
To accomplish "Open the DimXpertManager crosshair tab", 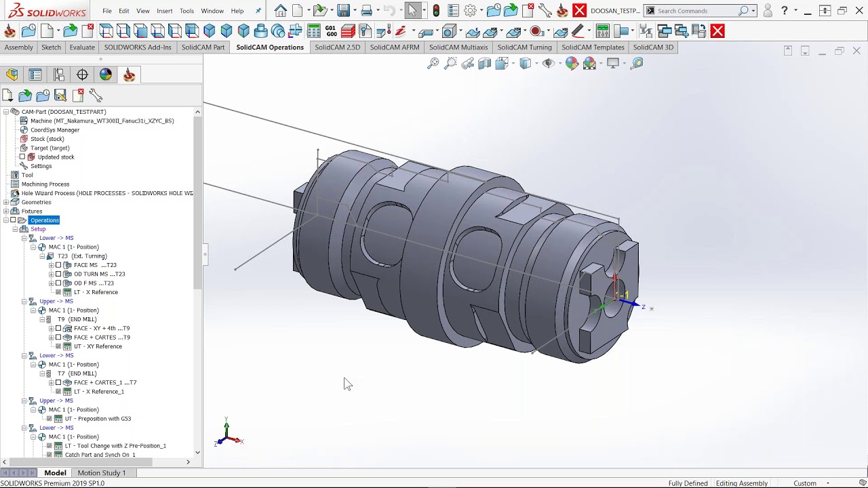I will click(82, 75).
